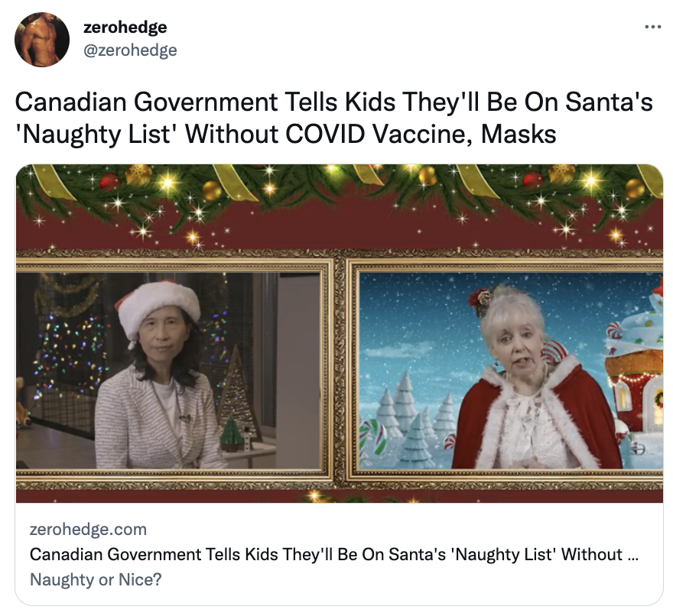Open the card headline 'Canadian Government Tells Kids'

click(334, 554)
